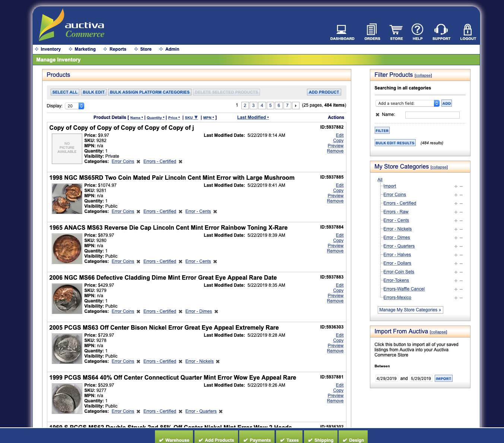Remove Error - Quarters category from Connecticut Quarter product

point(221,412)
